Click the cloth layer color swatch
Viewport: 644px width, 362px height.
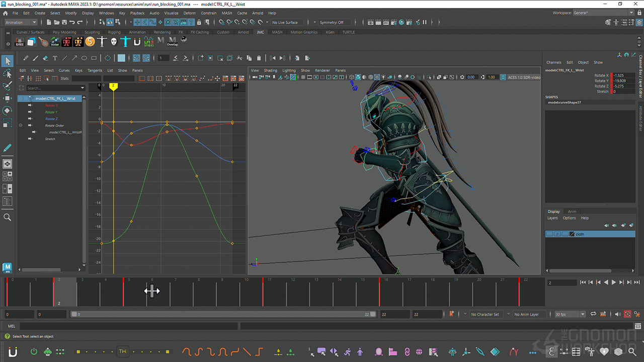pyautogui.click(x=572, y=234)
